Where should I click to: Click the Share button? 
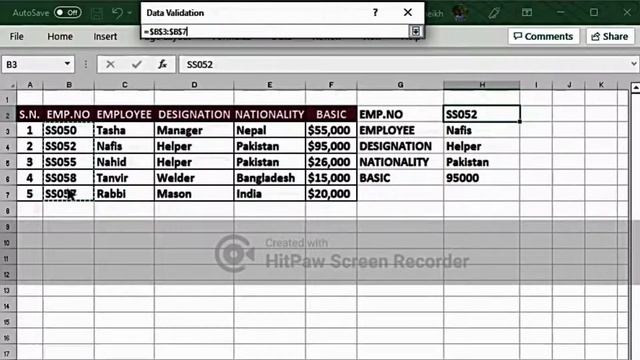point(610,36)
